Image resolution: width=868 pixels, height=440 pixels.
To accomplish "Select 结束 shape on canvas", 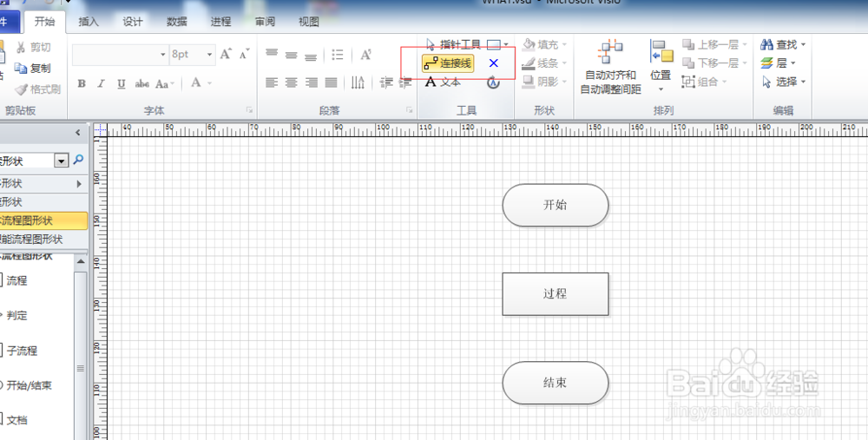I will click(x=556, y=383).
